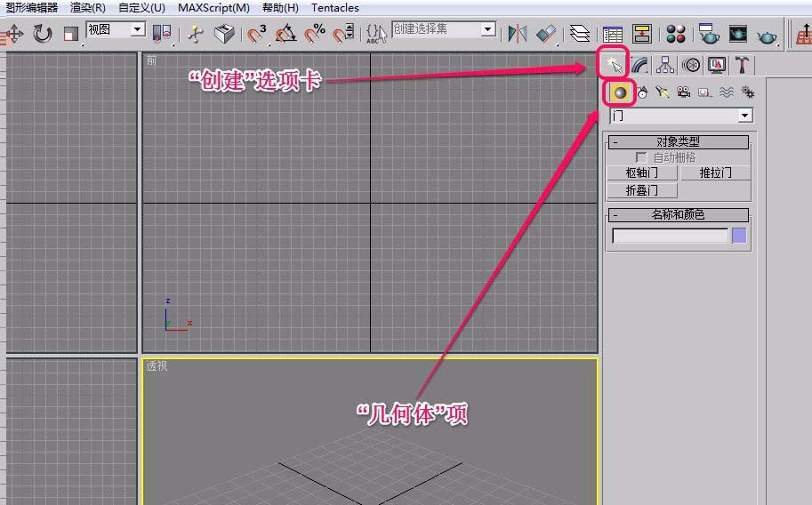Click the 推拉门 button

tap(715, 173)
